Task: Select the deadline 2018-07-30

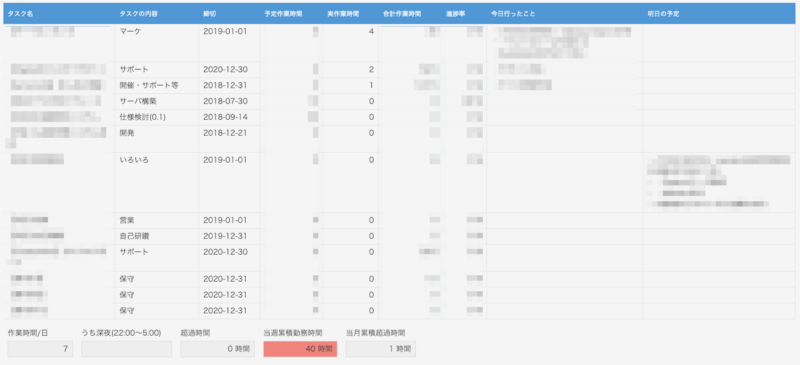Action: (225, 101)
